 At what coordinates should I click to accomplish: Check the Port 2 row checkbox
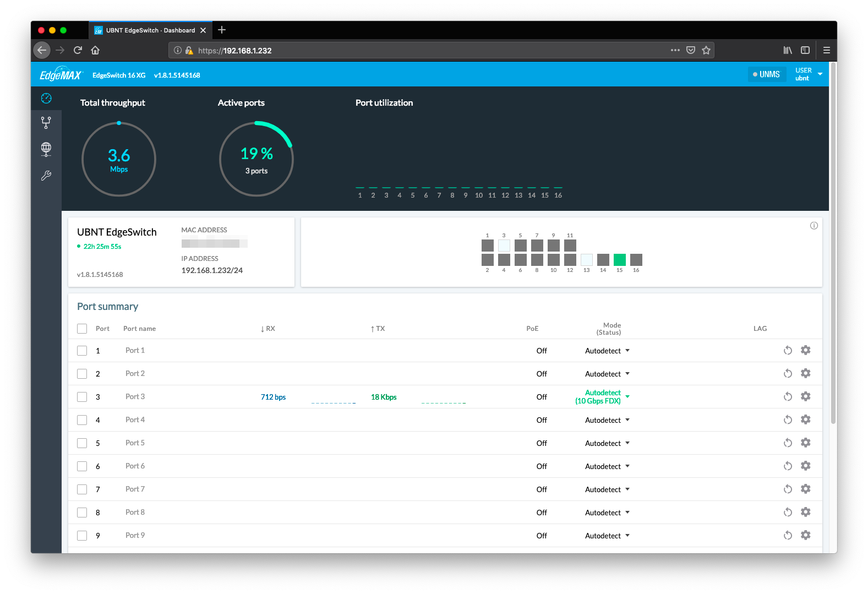pos(82,374)
